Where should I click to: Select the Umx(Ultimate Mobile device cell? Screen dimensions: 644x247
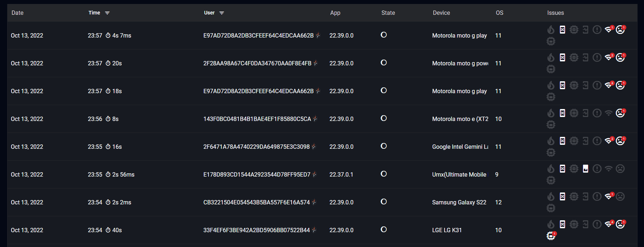pyautogui.click(x=460, y=175)
